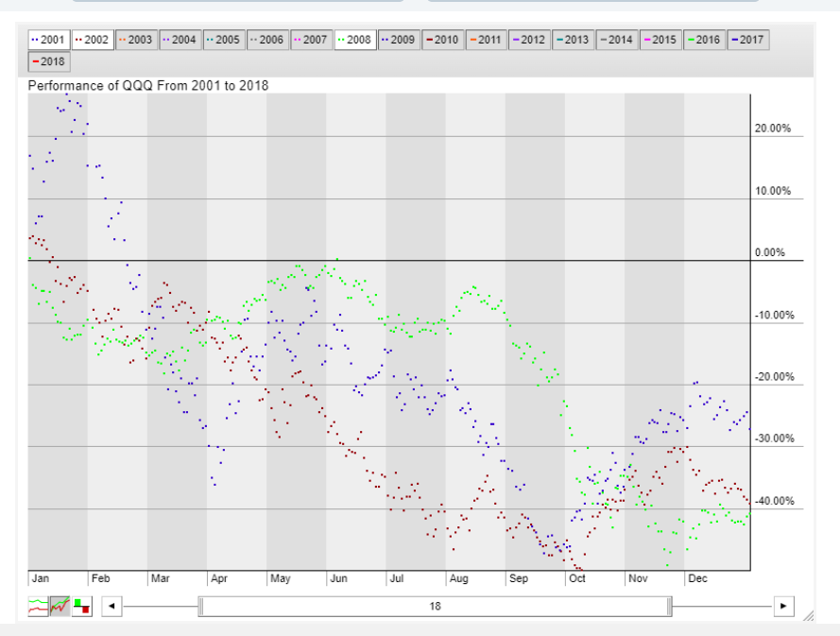Show the 2014 year series
This screenshot has height=636, width=840.
click(617, 40)
